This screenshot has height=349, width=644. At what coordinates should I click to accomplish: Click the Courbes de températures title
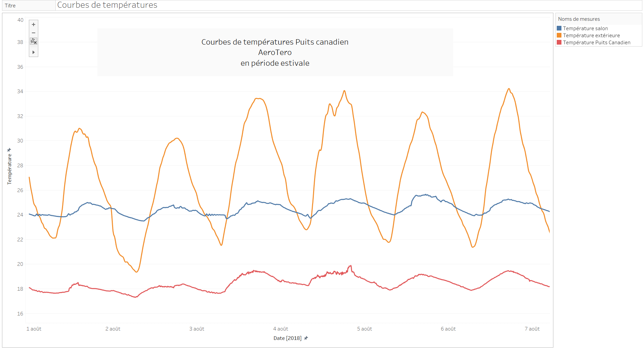click(x=107, y=5)
